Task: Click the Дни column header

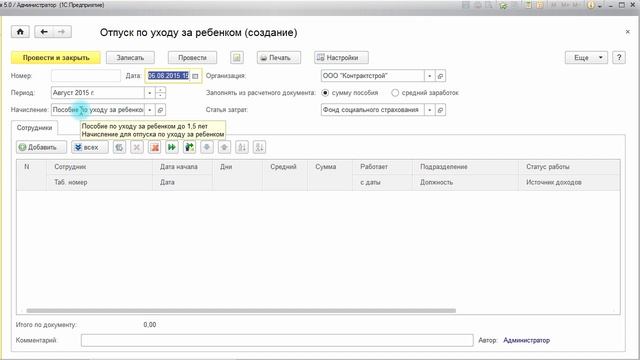Action: (x=238, y=167)
